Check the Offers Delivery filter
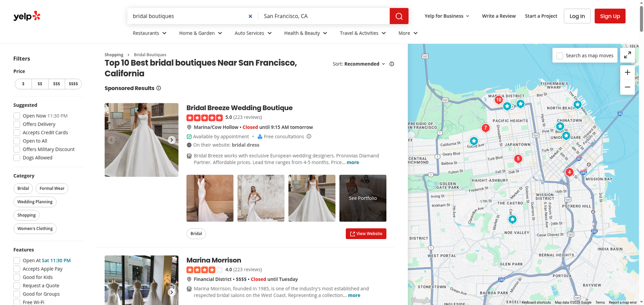This screenshot has height=305, width=644. tap(17, 124)
